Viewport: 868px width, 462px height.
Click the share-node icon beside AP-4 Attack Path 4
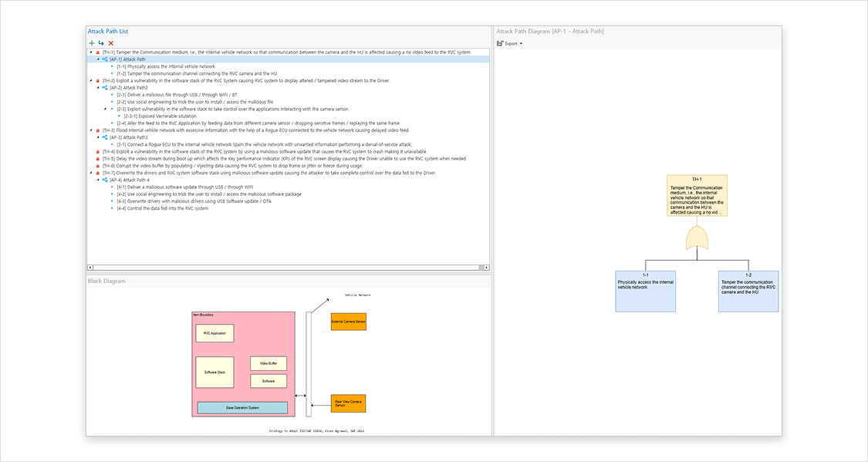click(105, 180)
